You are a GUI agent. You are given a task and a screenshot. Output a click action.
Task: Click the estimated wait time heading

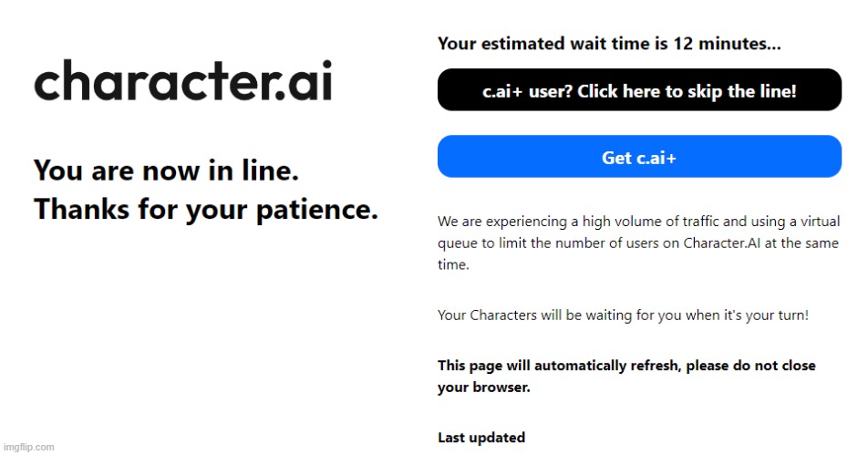pyautogui.click(x=609, y=43)
